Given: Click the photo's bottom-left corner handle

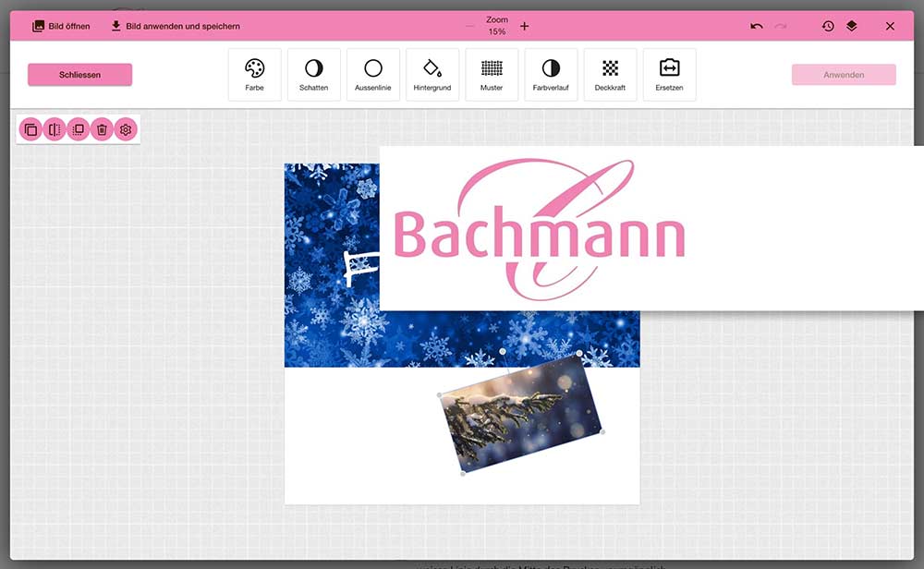Looking at the screenshot, I should click(x=463, y=474).
